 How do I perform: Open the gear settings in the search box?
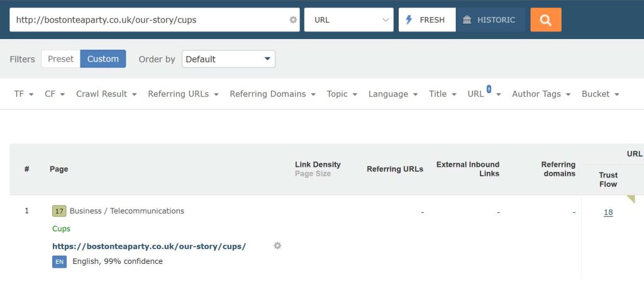point(293,20)
